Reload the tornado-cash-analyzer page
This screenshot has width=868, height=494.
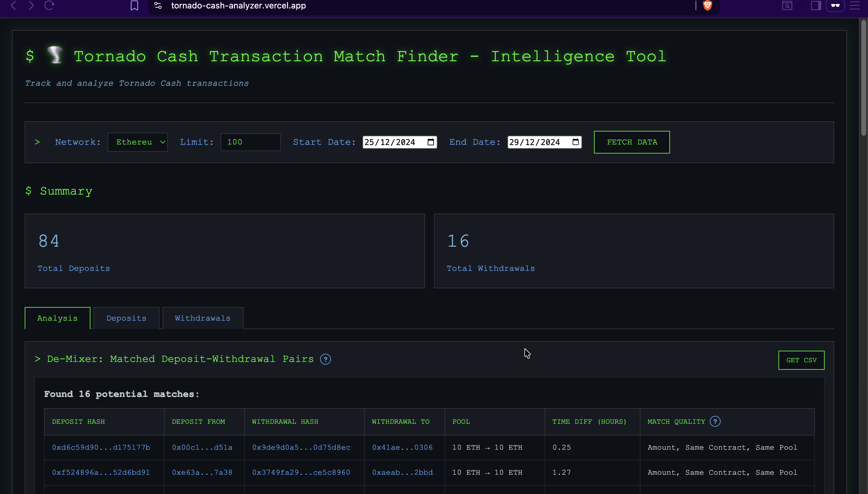pos(49,5)
